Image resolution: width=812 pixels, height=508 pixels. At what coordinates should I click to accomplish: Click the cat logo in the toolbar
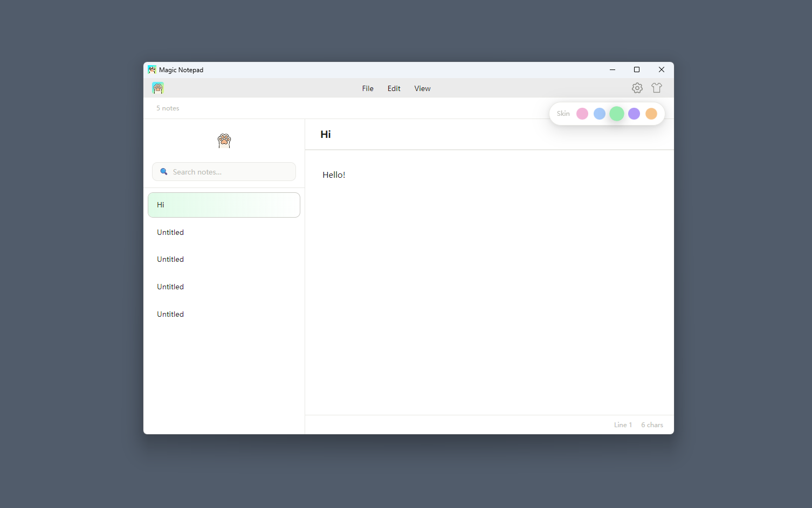click(x=158, y=88)
